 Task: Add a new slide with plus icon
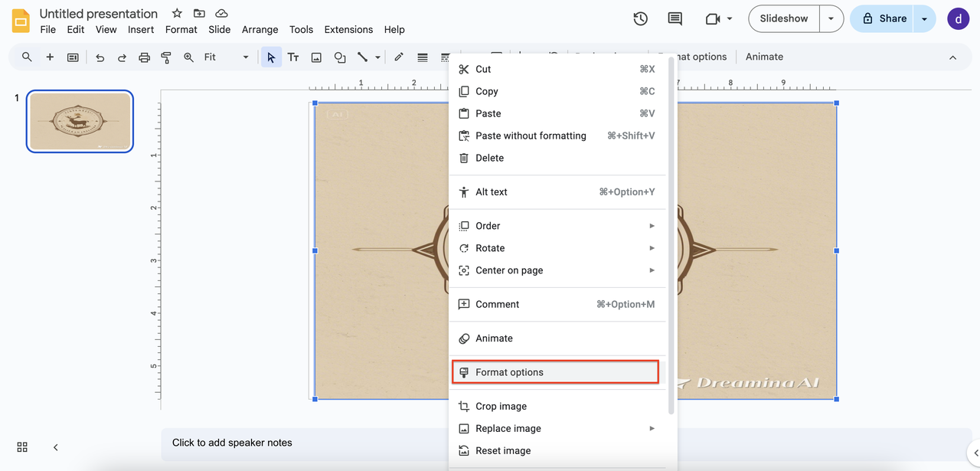point(50,57)
